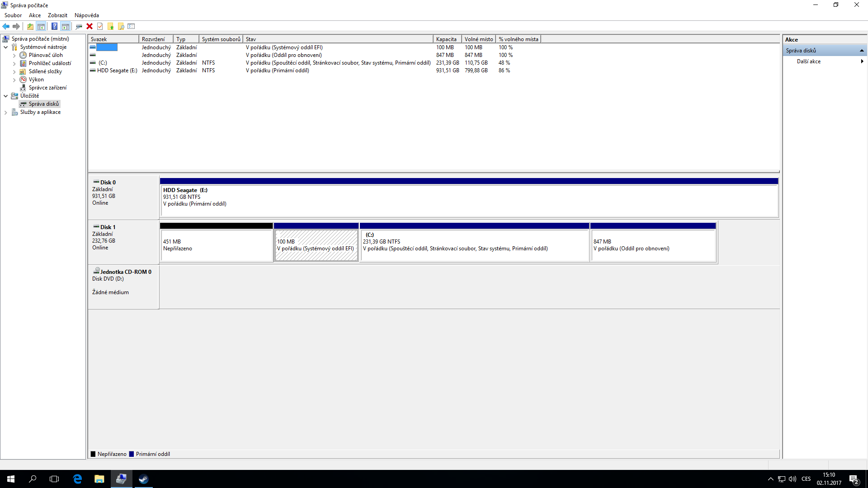Toggle the console tree pane button
Viewport: 868px width, 488px height.
coord(41,26)
